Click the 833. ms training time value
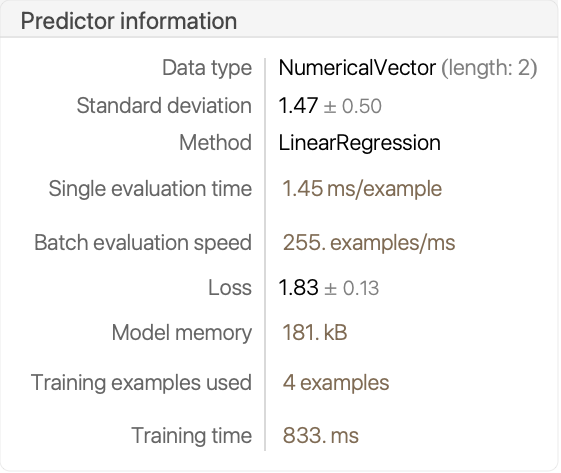The width and height of the screenshot is (561, 473). [321, 436]
